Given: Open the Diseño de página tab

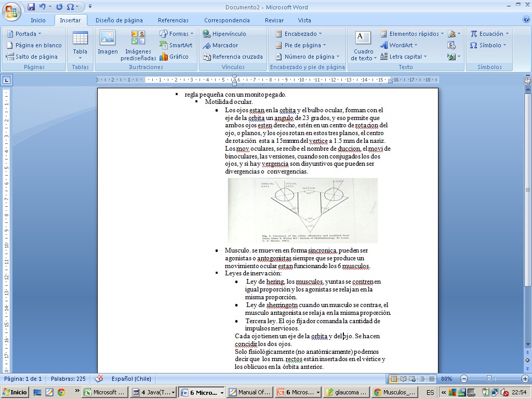Looking at the screenshot, I should pyautogui.click(x=119, y=20).
